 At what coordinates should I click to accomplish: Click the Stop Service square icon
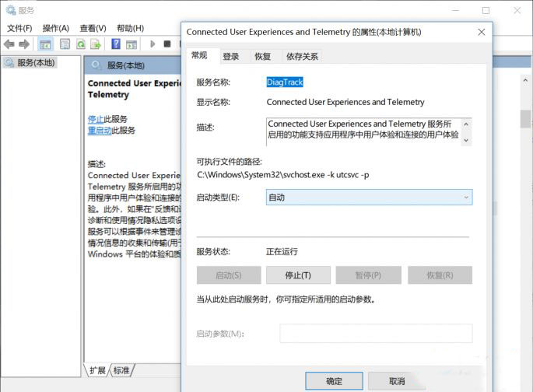(167, 44)
